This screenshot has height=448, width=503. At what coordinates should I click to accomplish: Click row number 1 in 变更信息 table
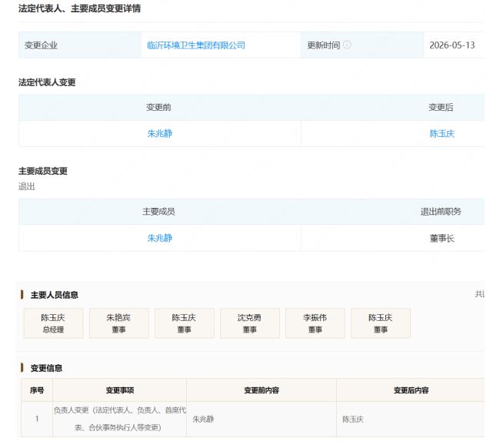click(37, 419)
